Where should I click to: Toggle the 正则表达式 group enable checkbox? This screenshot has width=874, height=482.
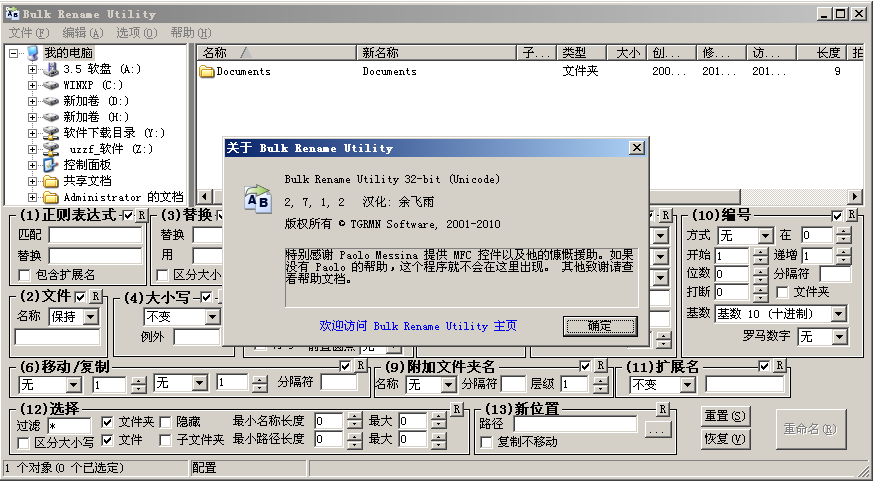(x=129, y=216)
